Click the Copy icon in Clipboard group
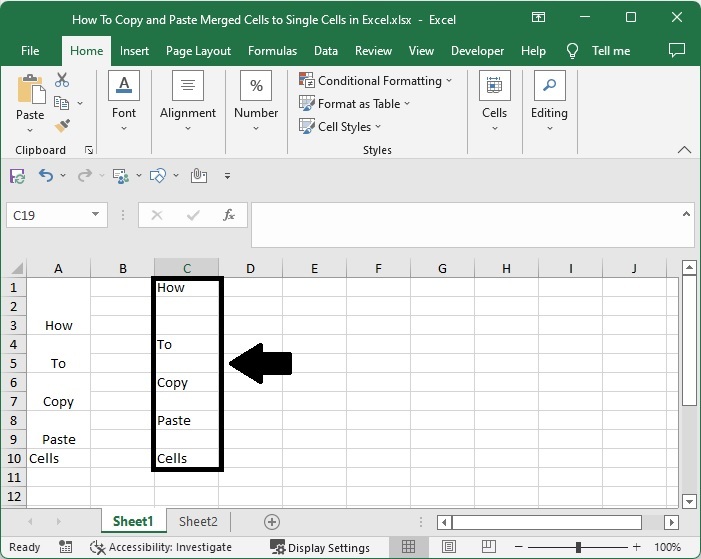701x559 pixels. [x=62, y=103]
